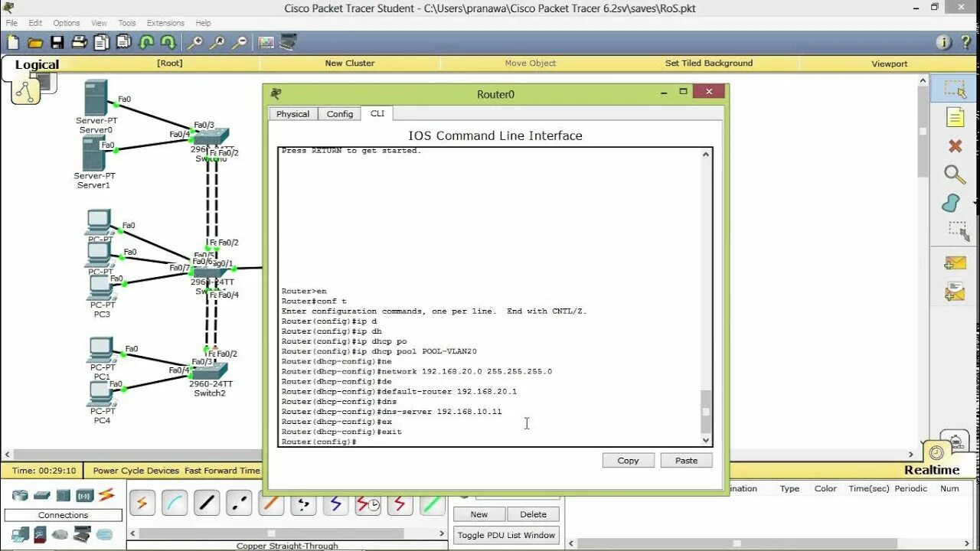Viewport: 980px width, 551px height.
Task: Click the Zoom Reset magnifier icon
Action: (217, 42)
